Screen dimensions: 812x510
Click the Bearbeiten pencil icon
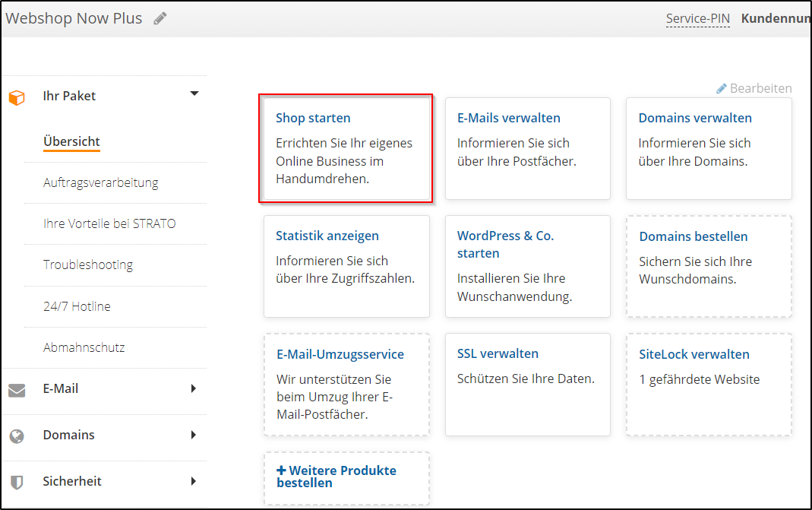[720, 88]
